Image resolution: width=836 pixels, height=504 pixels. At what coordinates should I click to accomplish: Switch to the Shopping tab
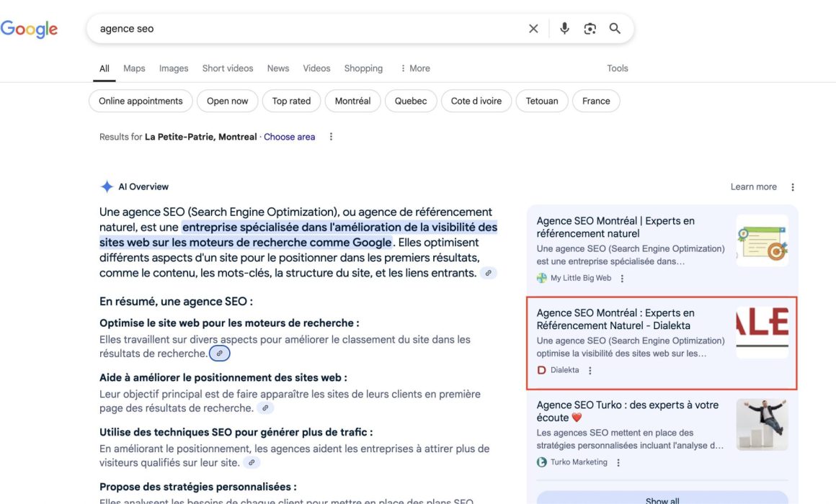click(x=363, y=68)
